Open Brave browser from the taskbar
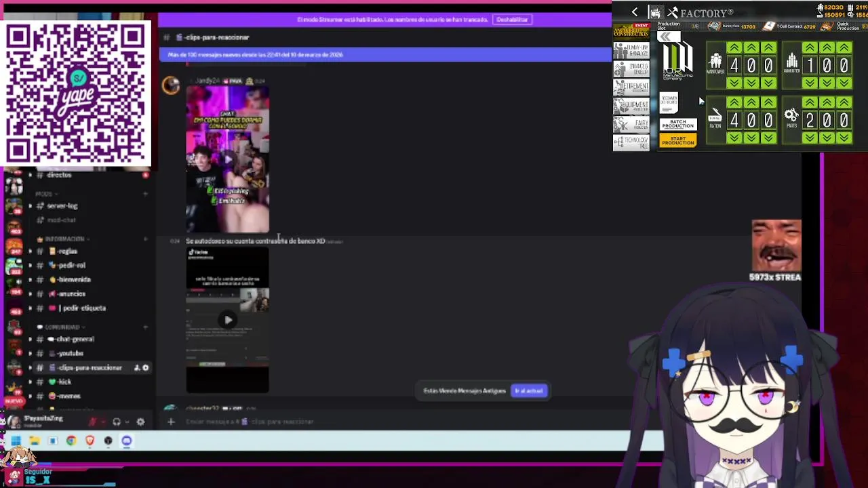Viewport: 868px width, 488px height. click(90, 441)
